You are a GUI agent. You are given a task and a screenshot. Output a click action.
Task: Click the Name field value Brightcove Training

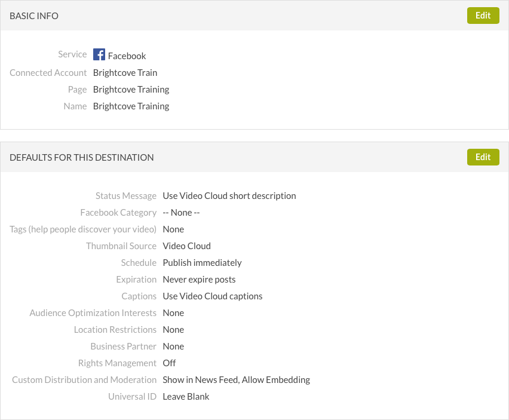click(131, 106)
